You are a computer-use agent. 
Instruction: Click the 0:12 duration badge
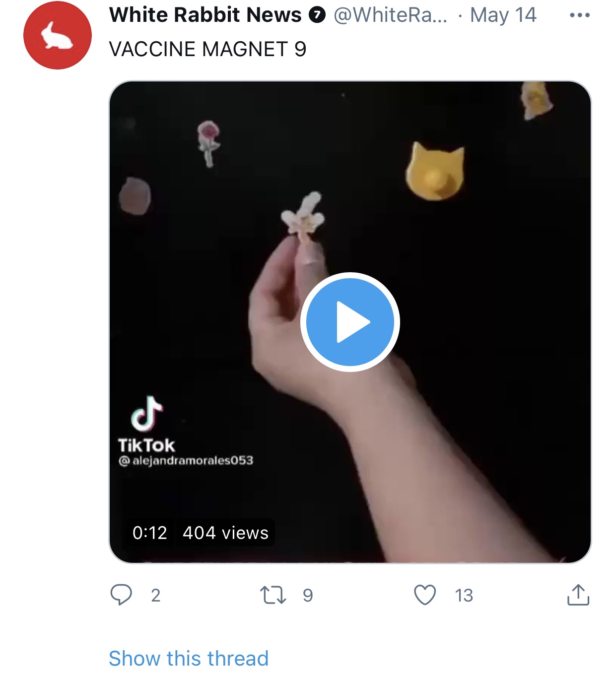(x=149, y=532)
